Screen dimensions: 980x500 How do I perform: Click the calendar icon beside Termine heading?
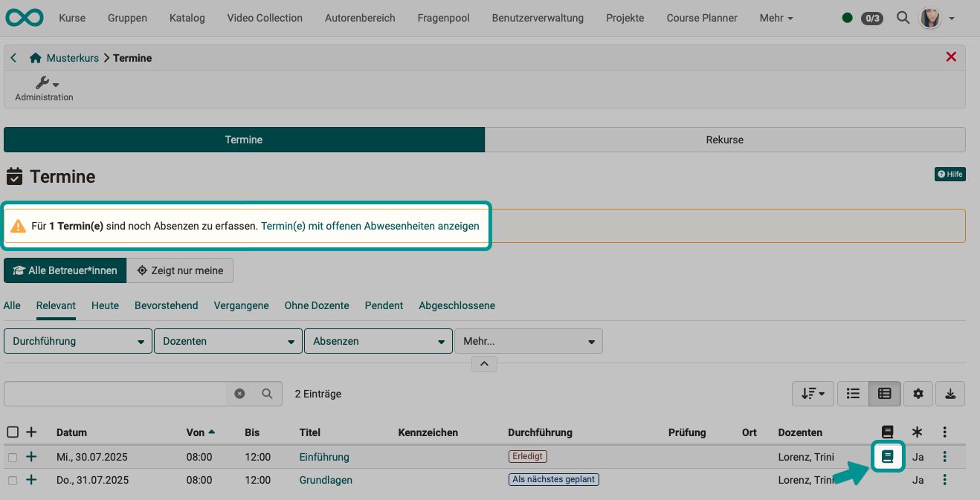(15, 176)
